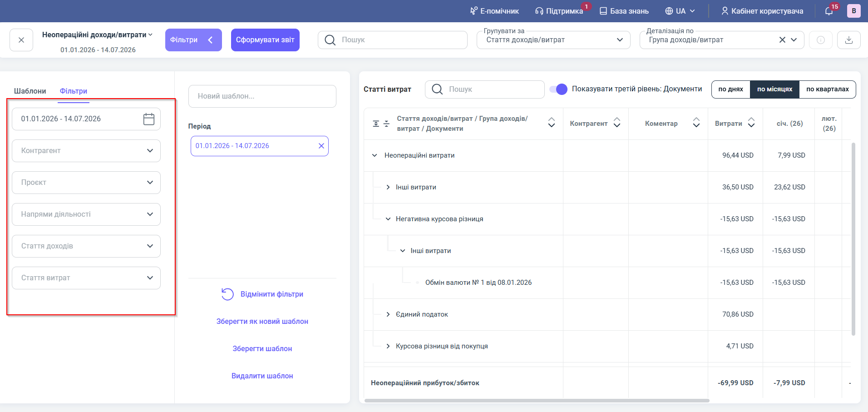Collapse all table rows icon
This screenshot has width=868, height=412.
pos(386,124)
